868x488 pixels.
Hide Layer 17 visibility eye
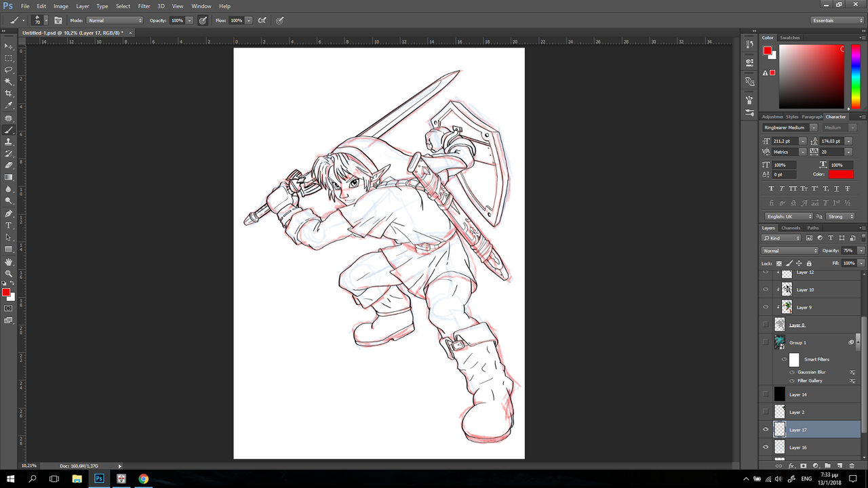766,430
